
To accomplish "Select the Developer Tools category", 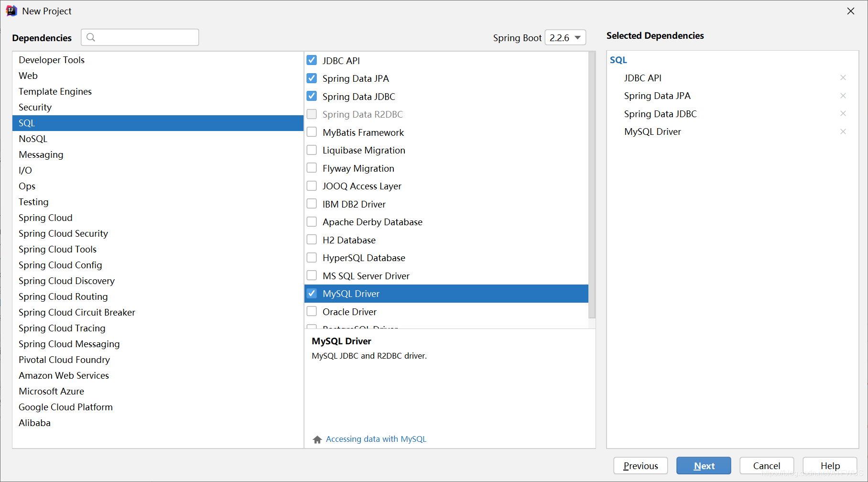I will pyautogui.click(x=158, y=60).
